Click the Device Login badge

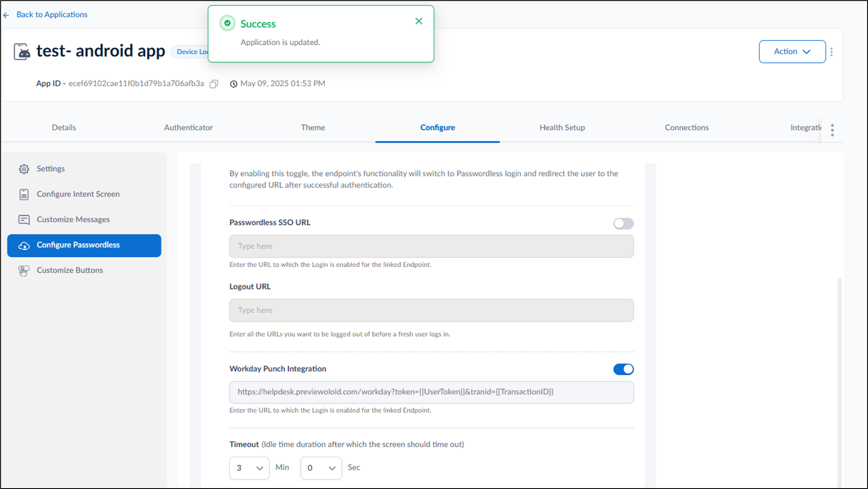click(191, 52)
